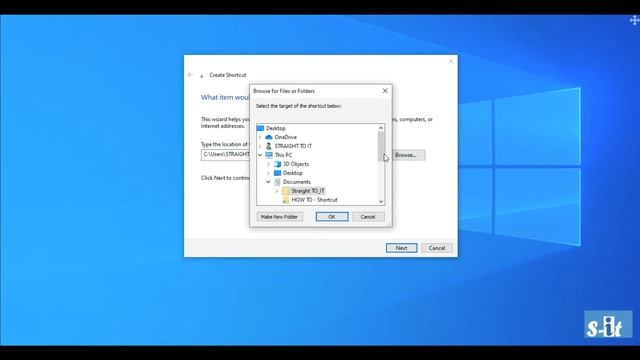640x360 pixels.
Task: Click Next in the Create Shortcut wizard
Action: [401, 248]
